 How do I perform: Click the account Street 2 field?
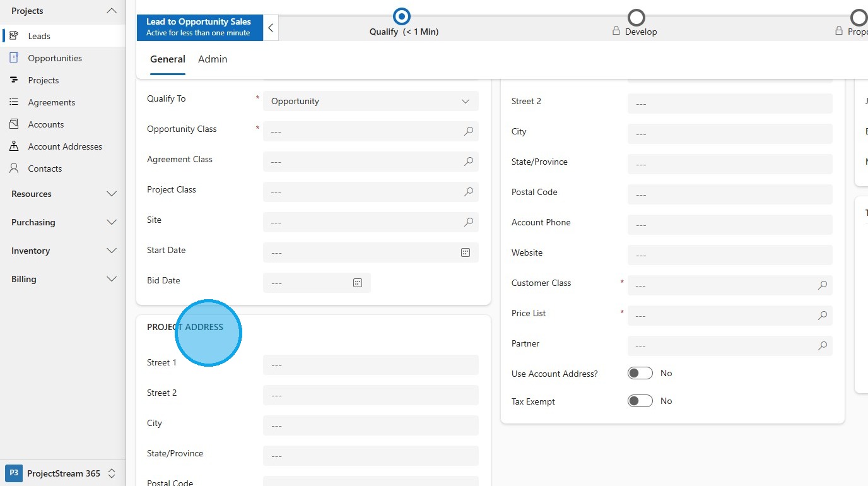[x=730, y=104]
